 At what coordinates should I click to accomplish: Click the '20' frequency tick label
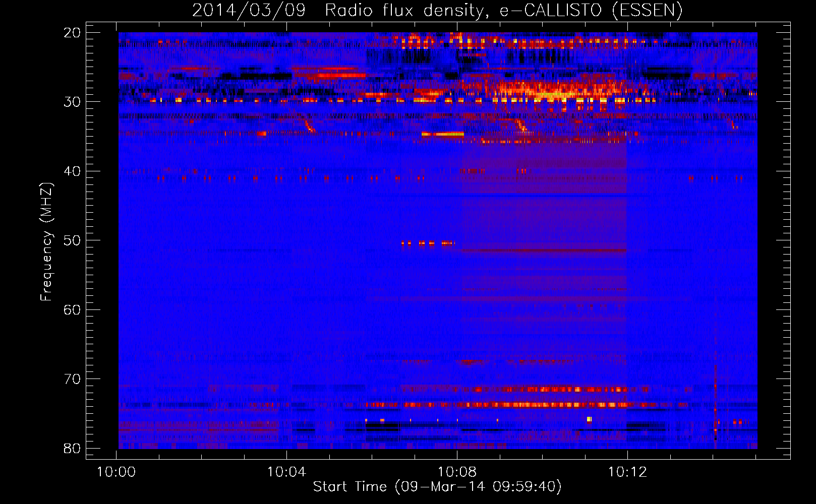tap(72, 33)
